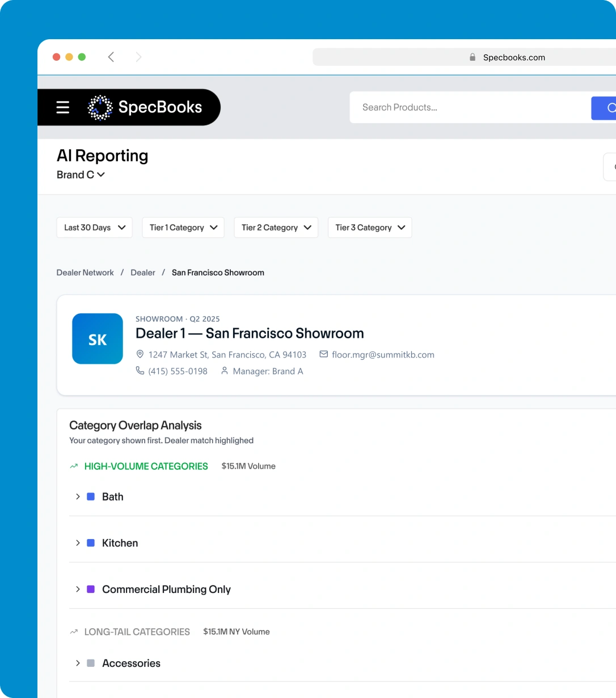Open the Tier 2 Category dropdown
616x698 pixels.
[276, 228]
